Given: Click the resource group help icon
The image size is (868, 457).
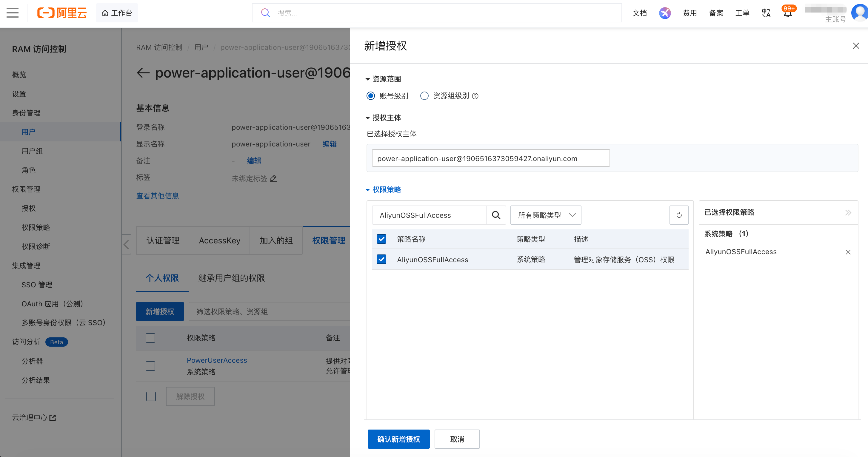Looking at the screenshot, I should [x=475, y=96].
